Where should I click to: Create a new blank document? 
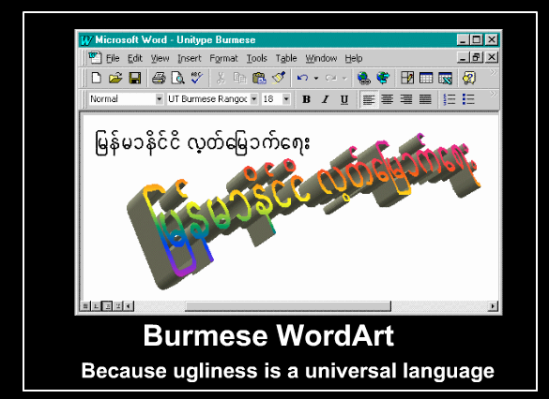[96, 78]
